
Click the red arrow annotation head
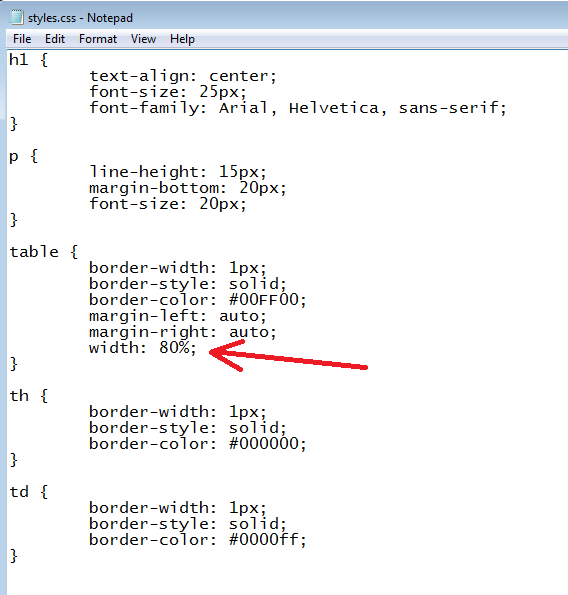coord(226,355)
